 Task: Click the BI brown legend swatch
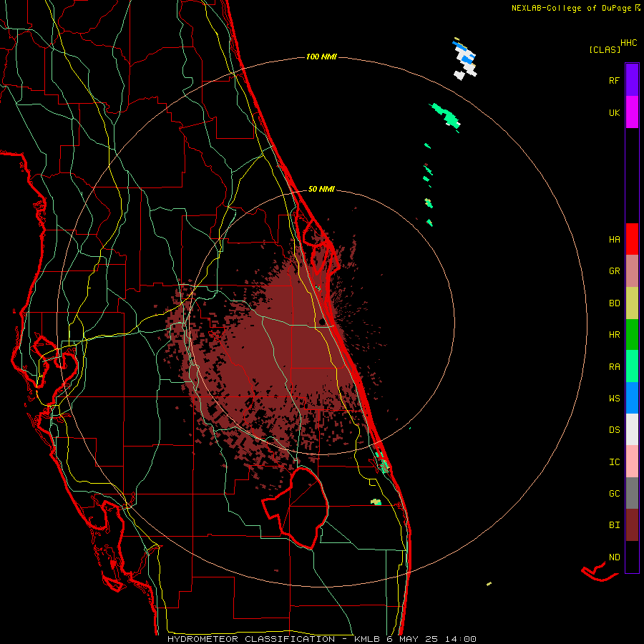pyautogui.click(x=632, y=525)
